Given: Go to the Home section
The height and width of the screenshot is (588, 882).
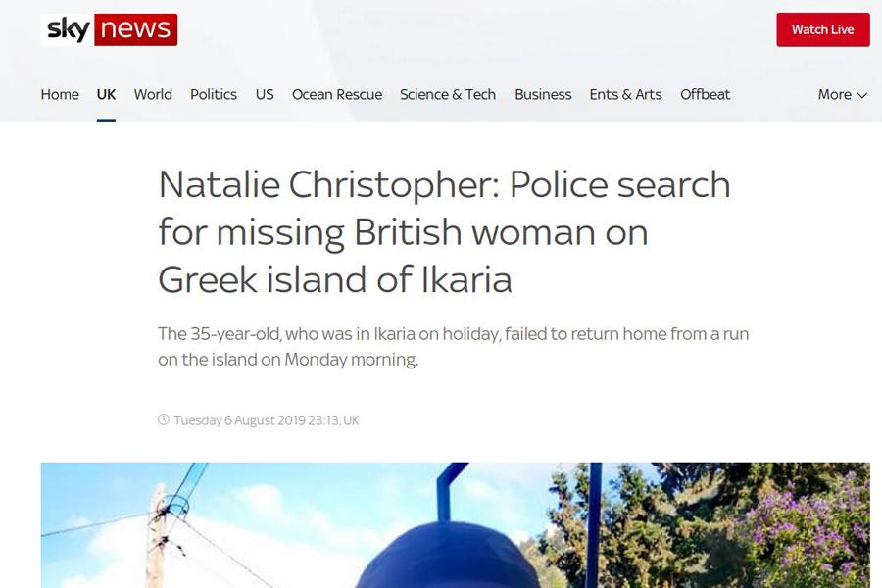Looking at the screenshot, I should tap(60, 94).
